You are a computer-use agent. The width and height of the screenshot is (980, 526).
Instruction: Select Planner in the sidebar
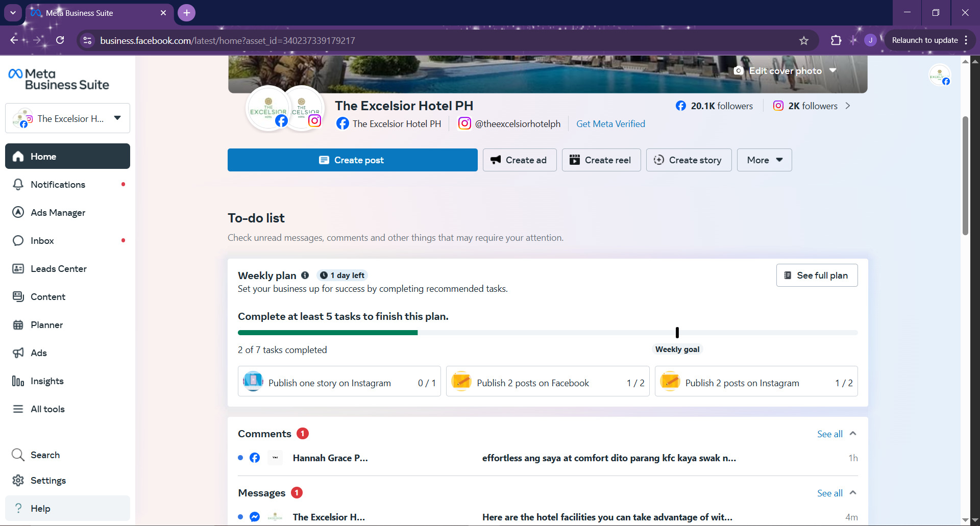[67, 325]
